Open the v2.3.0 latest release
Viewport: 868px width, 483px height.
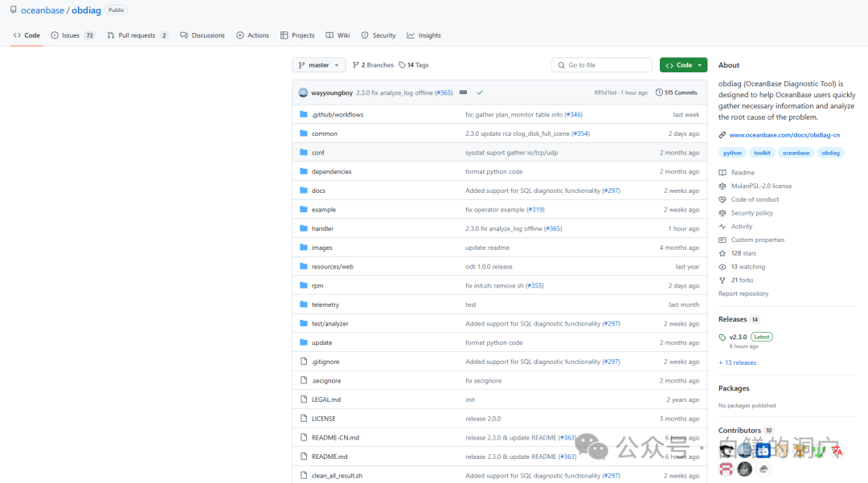(738, 337)
